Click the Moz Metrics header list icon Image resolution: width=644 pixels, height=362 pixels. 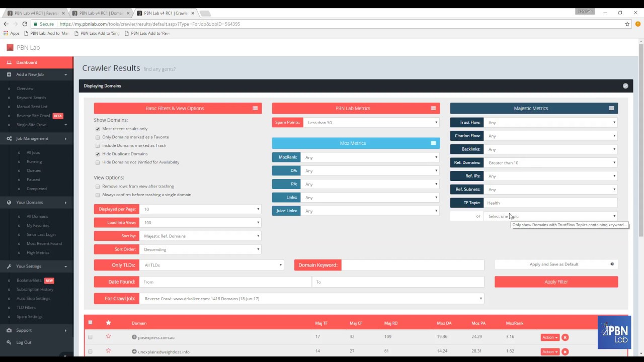pos(433,143)
